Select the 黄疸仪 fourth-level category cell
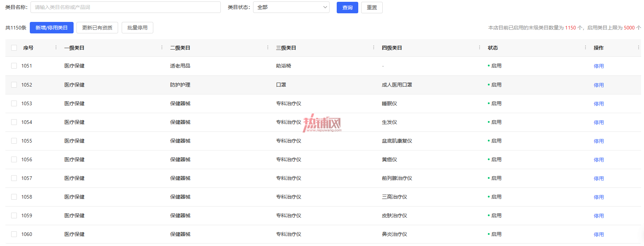 [x=389, y=159]
